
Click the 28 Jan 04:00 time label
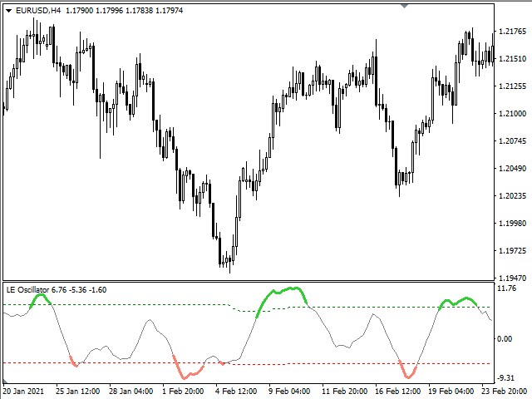[x=131, y=392]
